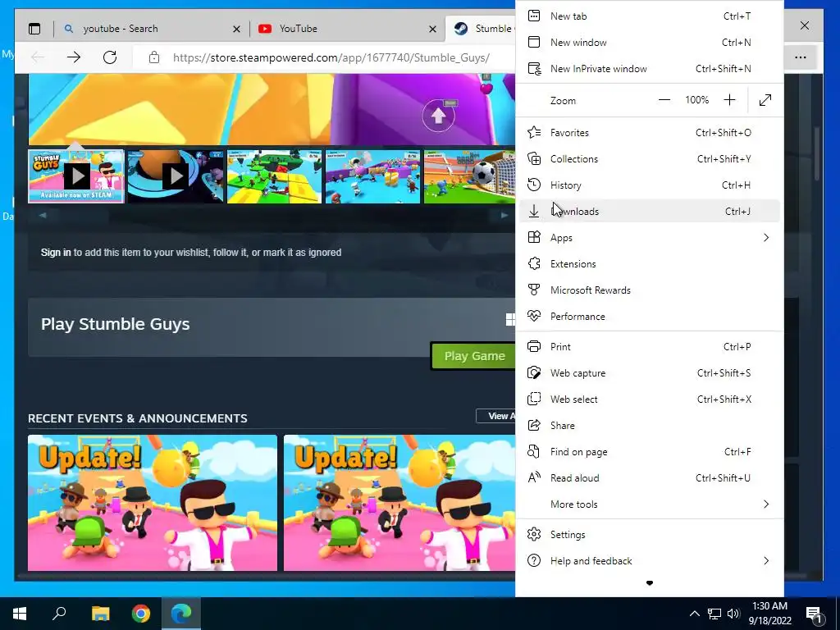Show hidden system tray icons
Viewport: 840px width, 630px height.
[x=694, y=614]
